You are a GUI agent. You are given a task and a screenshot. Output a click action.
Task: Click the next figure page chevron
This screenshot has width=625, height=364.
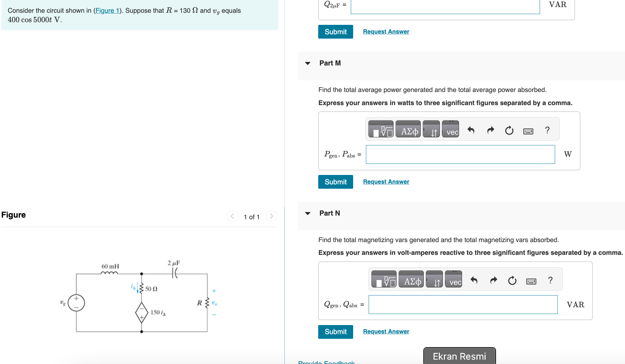click(272, 216)
